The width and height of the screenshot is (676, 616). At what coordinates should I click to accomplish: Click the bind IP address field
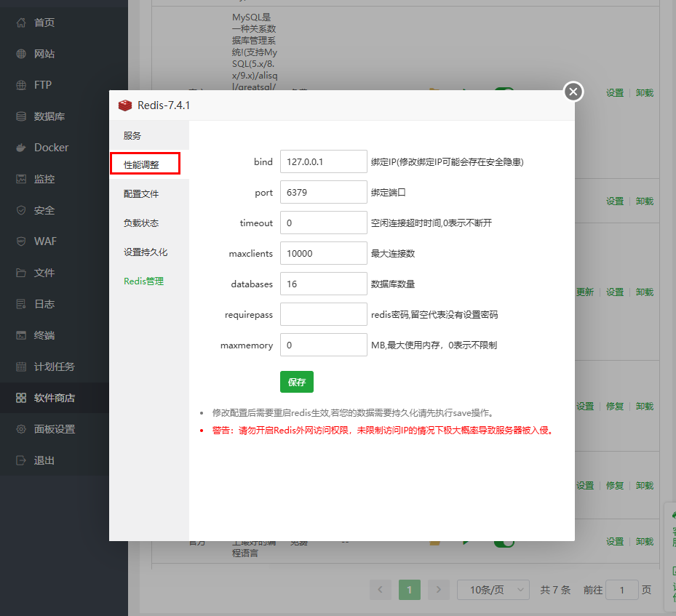pyautogui.click(x=323, y=162)
